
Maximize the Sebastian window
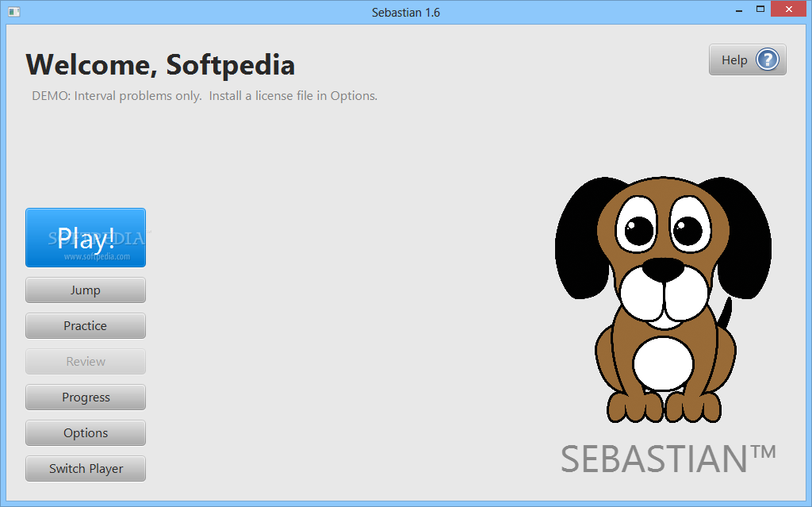click(x=760, y=10)
